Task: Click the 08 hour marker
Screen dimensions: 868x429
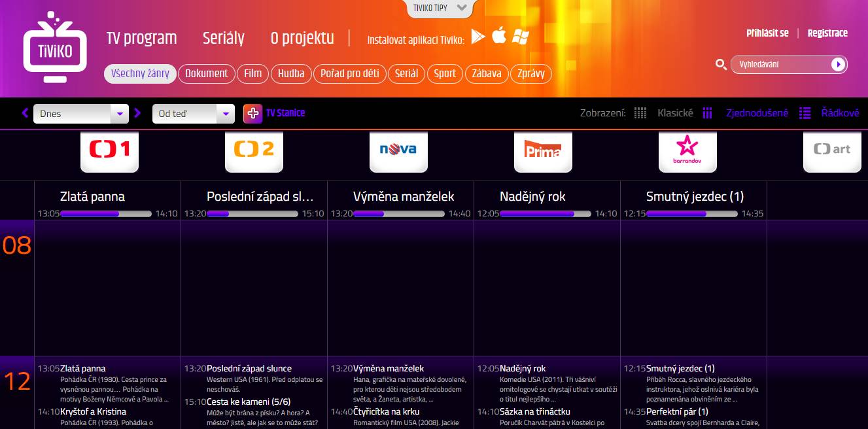Action: (17, 245)
